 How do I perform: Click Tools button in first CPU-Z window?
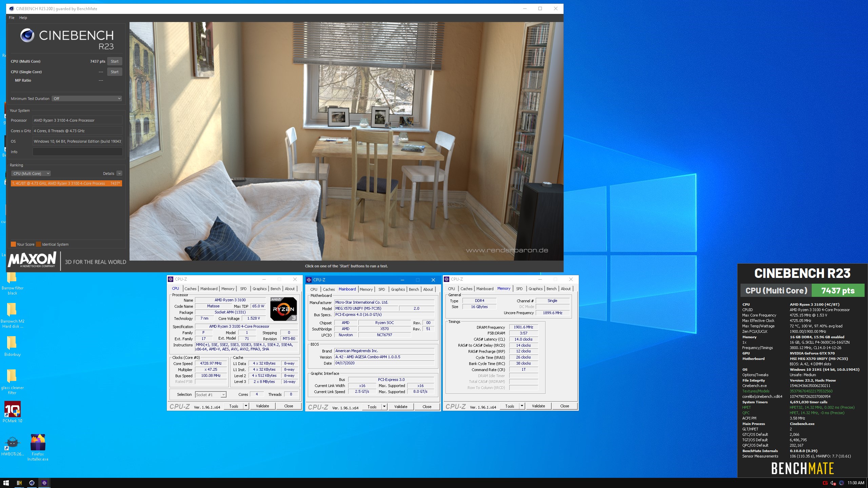tap(234, 406)
